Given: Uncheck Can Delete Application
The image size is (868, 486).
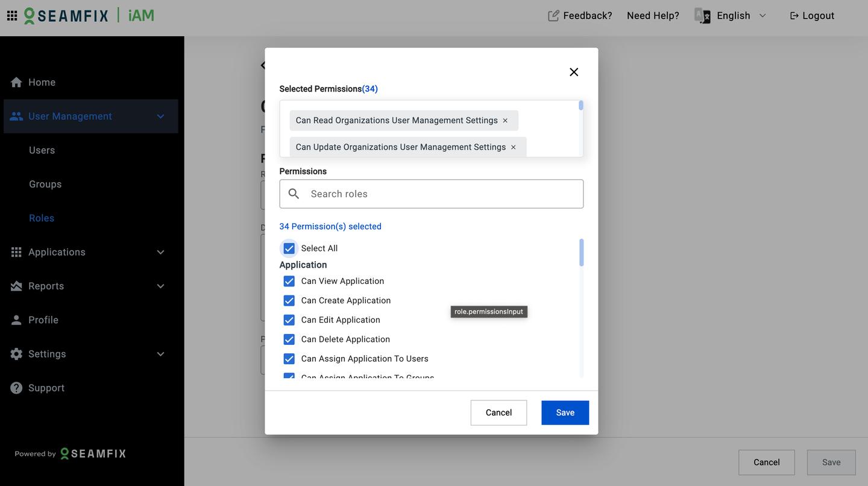Looking at the screenshot, I should pos(289,339).
